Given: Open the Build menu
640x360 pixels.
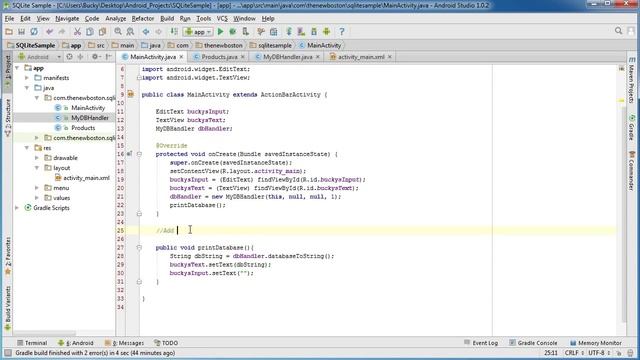Looking at the screenshot, I should pyautogui.click(x=167, y=19).
